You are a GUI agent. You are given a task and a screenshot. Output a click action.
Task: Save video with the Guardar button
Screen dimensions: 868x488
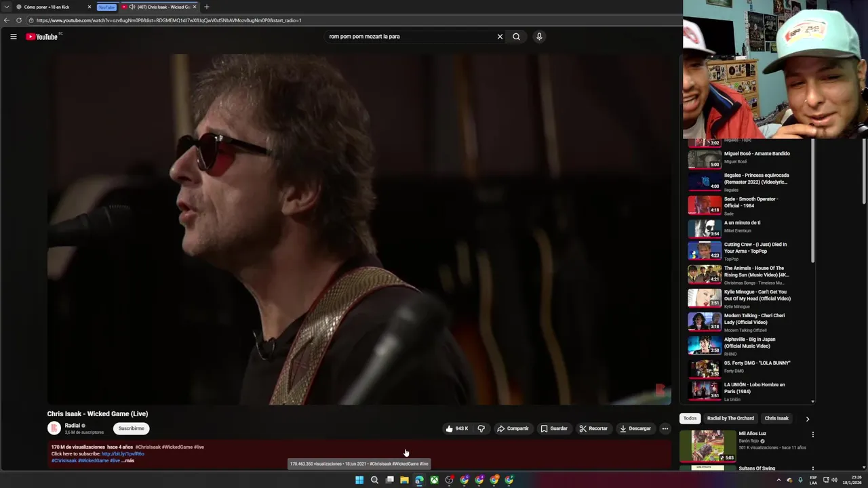point(554,428)
